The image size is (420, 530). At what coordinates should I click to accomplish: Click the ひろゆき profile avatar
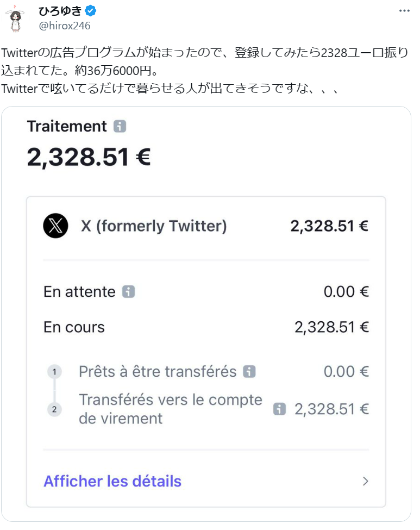point(16,19)
